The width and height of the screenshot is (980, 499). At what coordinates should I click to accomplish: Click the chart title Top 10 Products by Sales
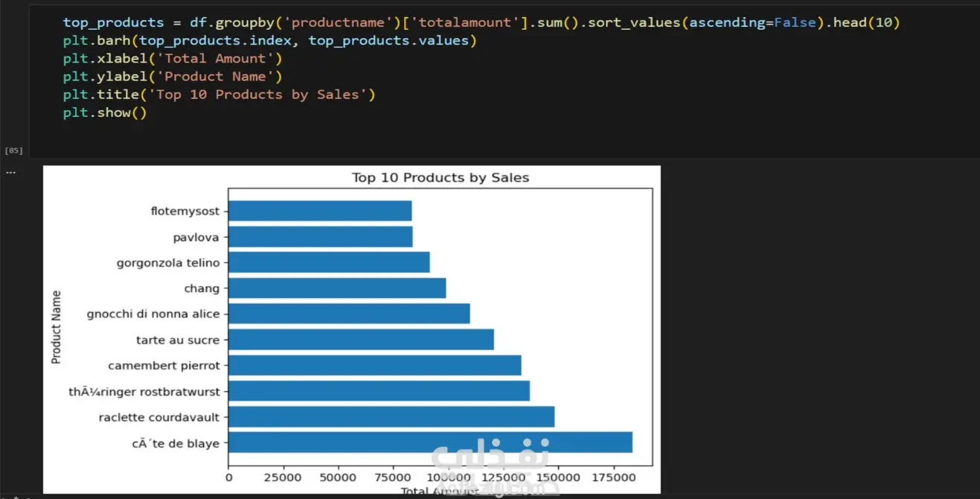[x=440, y=178]
